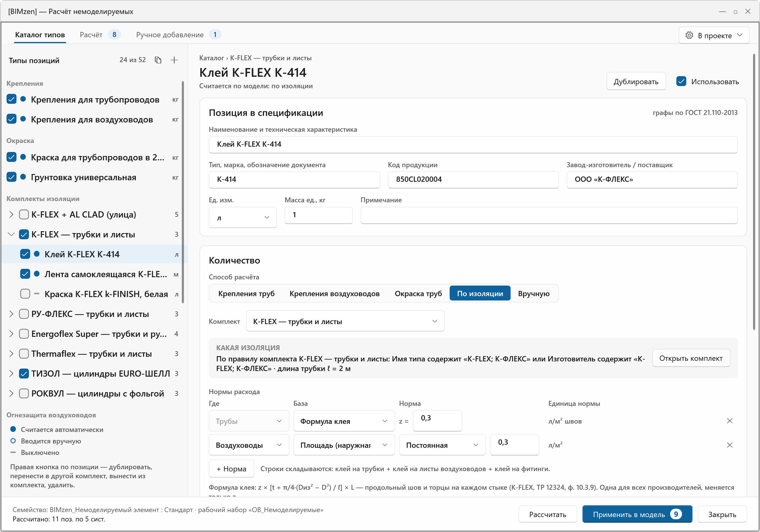Click blue status dot of Лента самоклеящаяся
The width and height of the screenshot is (760, 532).
coord(37,273)
